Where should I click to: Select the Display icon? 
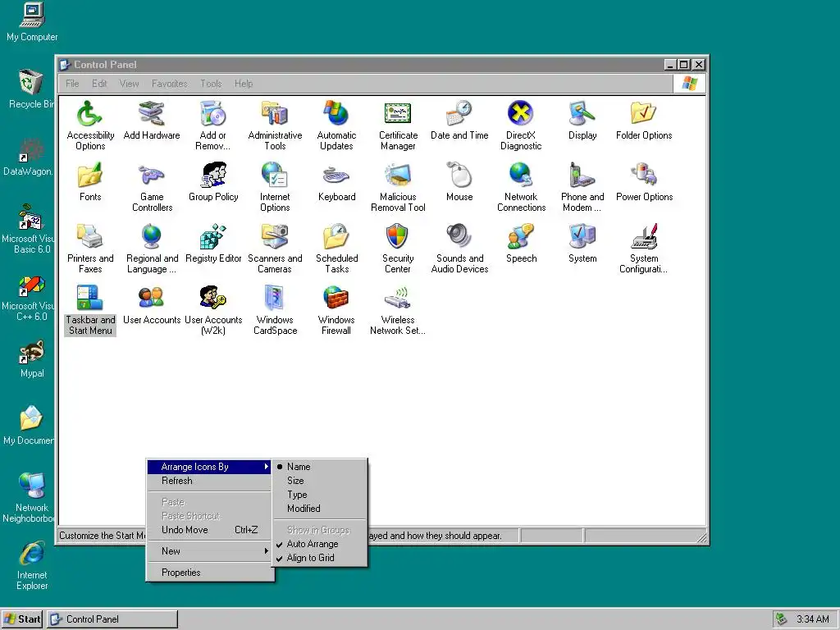pos(582,113)
